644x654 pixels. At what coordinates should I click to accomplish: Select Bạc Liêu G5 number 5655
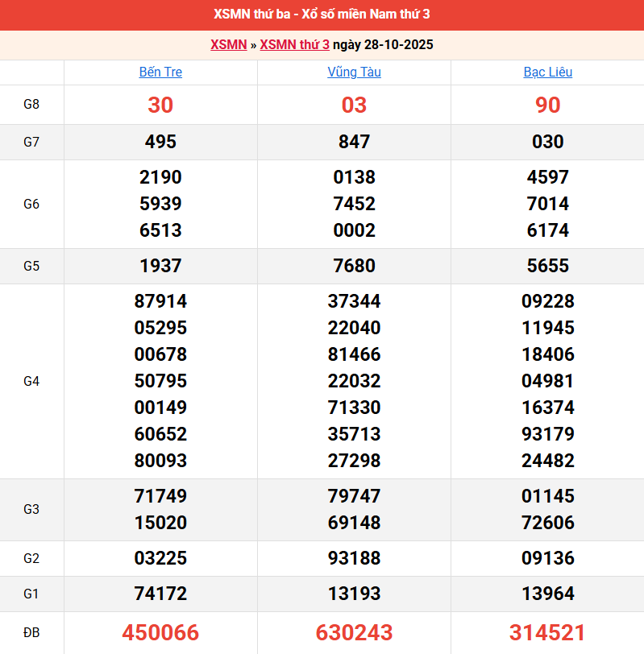pyautogui.click(x=547, y=266)
